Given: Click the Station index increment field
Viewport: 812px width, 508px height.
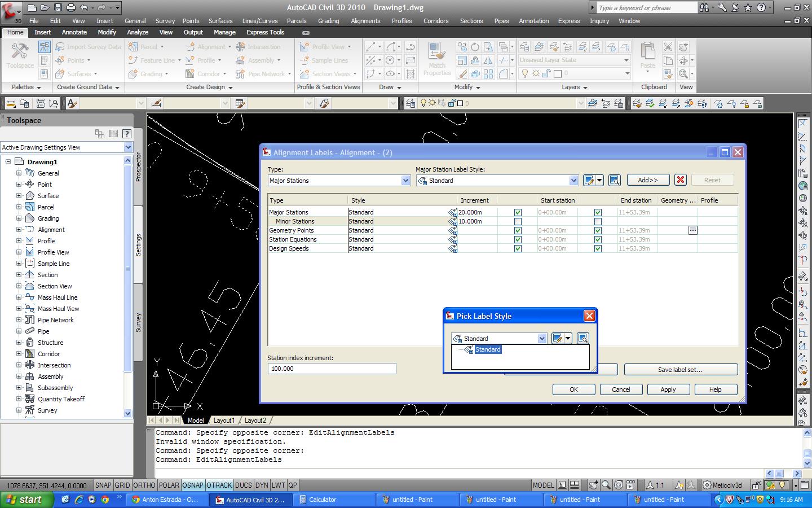Looking at the screenshot, I should [332, 369].
